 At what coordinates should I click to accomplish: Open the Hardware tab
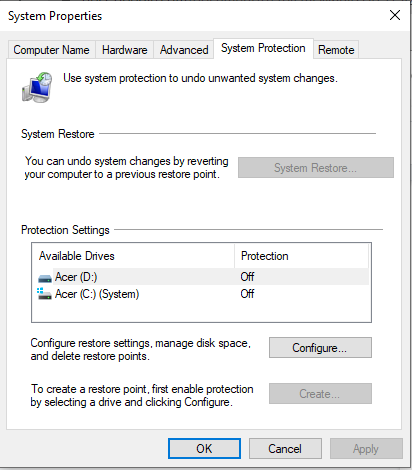tap(124, 50)
